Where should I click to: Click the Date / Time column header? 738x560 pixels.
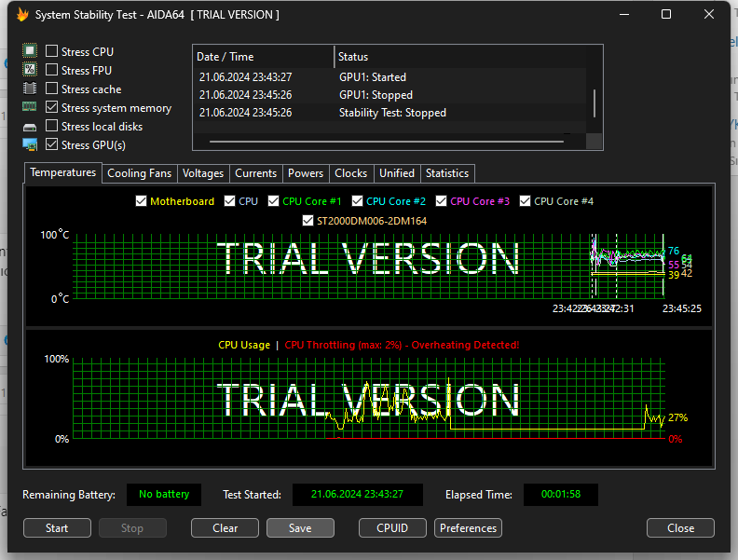click(264, 57)
